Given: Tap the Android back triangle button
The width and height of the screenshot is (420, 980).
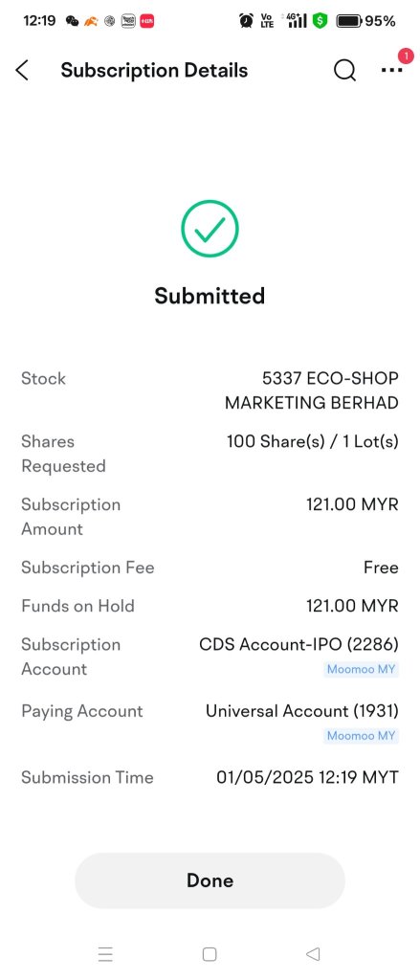Looking at the screenshot, I should coord(313,954).
